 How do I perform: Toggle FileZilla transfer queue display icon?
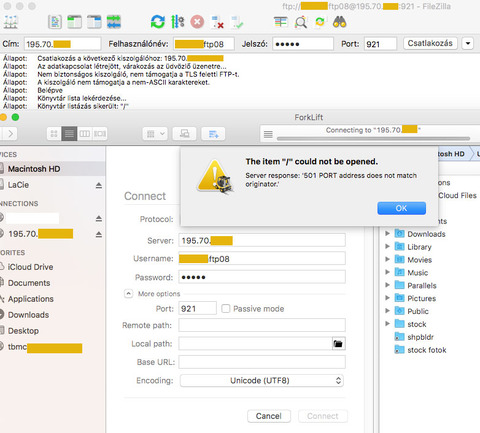click(114, 22)
